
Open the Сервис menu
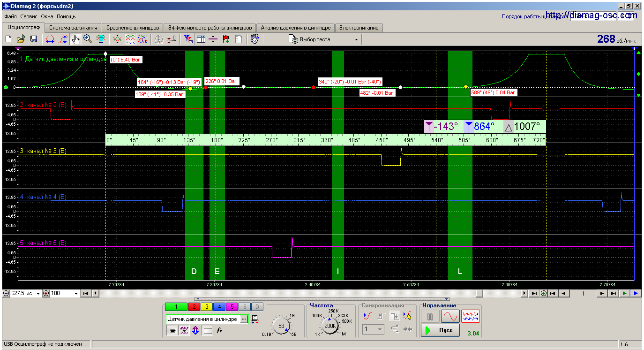tap(29, 16)
